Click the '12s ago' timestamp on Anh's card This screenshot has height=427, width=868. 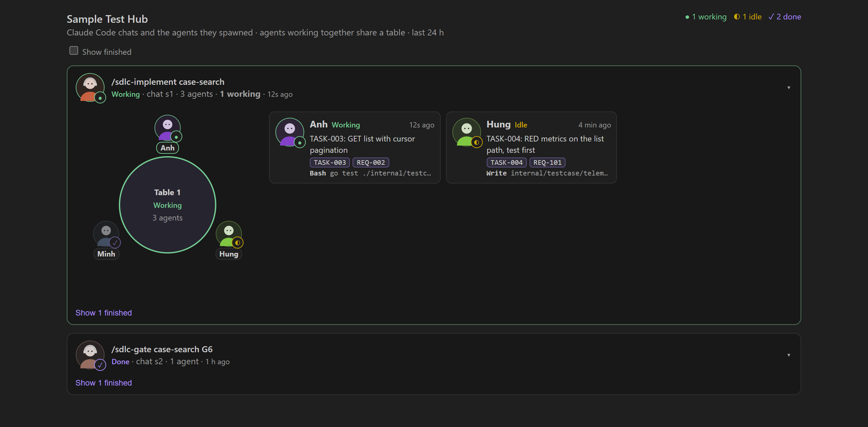422,125
